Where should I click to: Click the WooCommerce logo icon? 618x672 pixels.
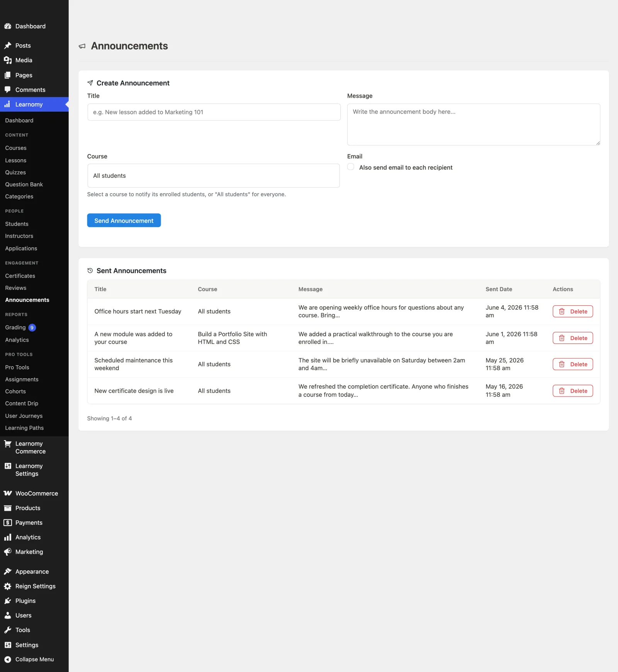coord(8,493)
